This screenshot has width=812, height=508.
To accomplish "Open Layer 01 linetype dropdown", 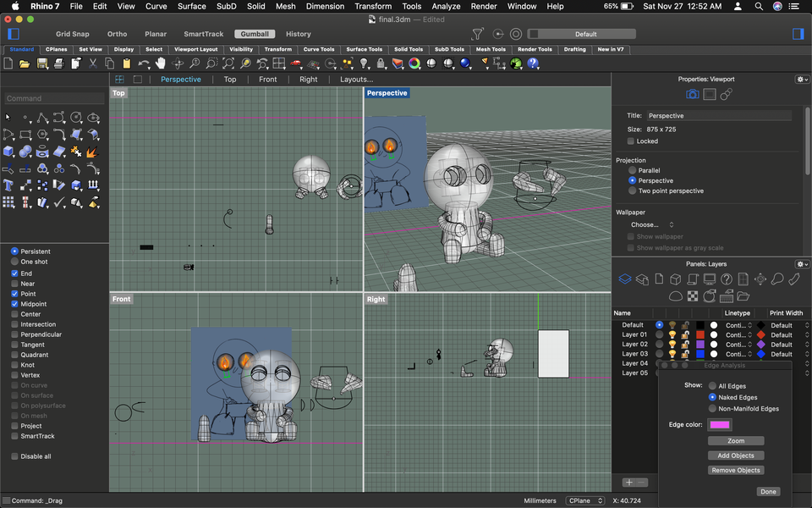I will [x=737, y=334].
